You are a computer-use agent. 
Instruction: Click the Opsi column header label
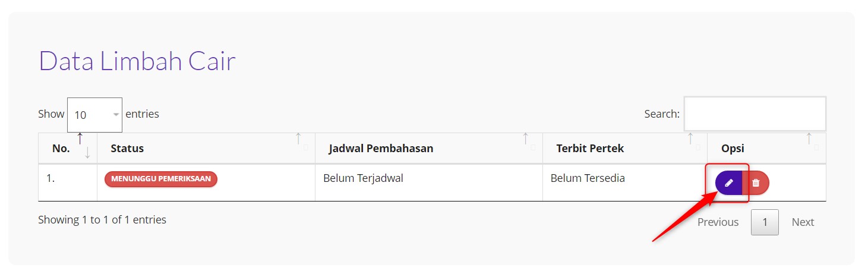[x=733, y=149]
